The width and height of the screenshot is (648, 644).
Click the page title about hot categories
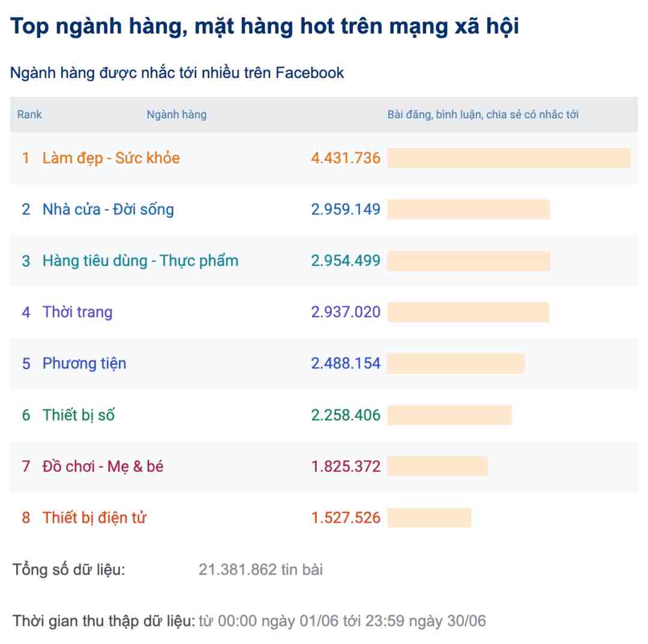[265, 27]
